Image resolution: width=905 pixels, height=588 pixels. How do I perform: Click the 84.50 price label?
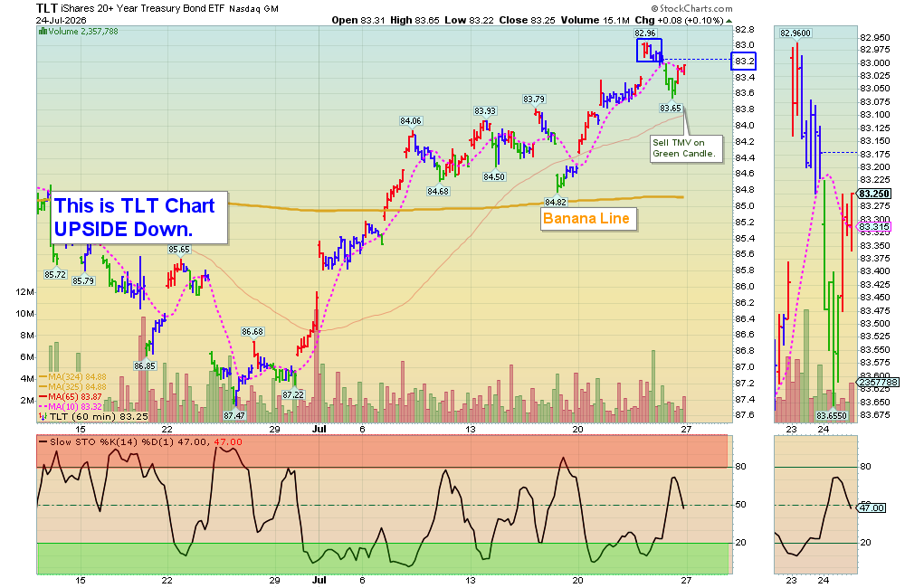(494, 177)
